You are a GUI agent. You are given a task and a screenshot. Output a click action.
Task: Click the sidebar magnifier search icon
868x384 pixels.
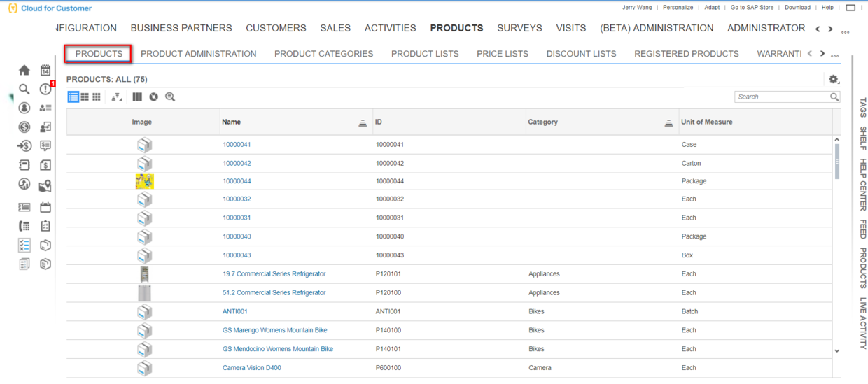point(24,89)
